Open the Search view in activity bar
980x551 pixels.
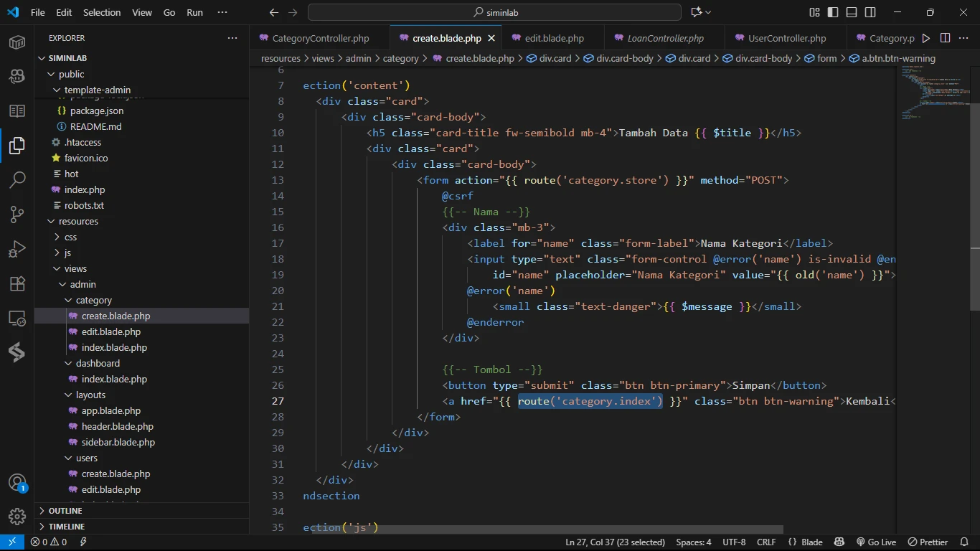17,180
